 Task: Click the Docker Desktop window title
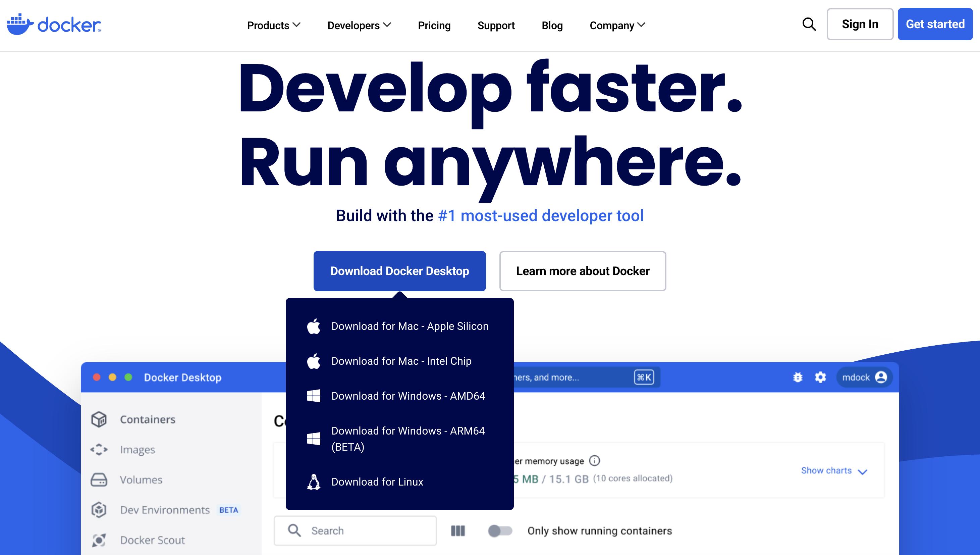coord(182,377)
